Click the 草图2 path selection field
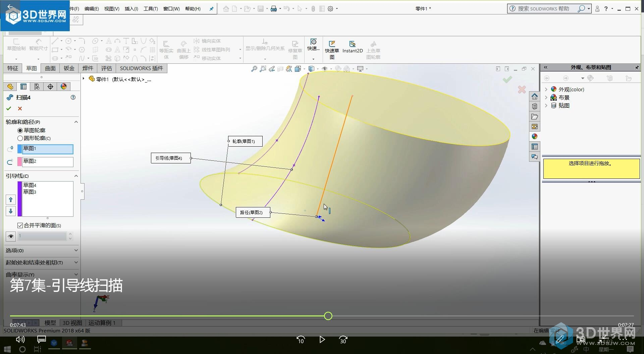Image resolution: width=644 pixels, height=354 pixels. pos(48,162)
